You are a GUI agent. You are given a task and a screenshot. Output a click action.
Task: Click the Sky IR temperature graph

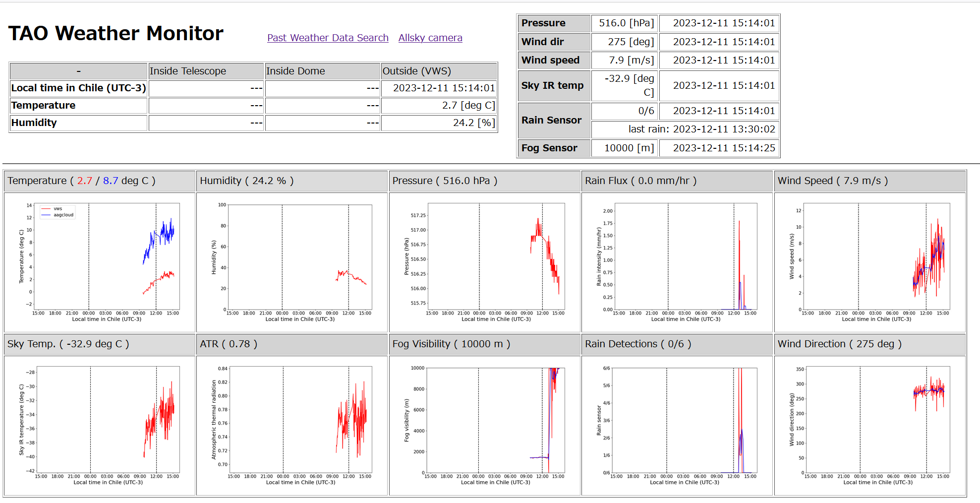99,425
